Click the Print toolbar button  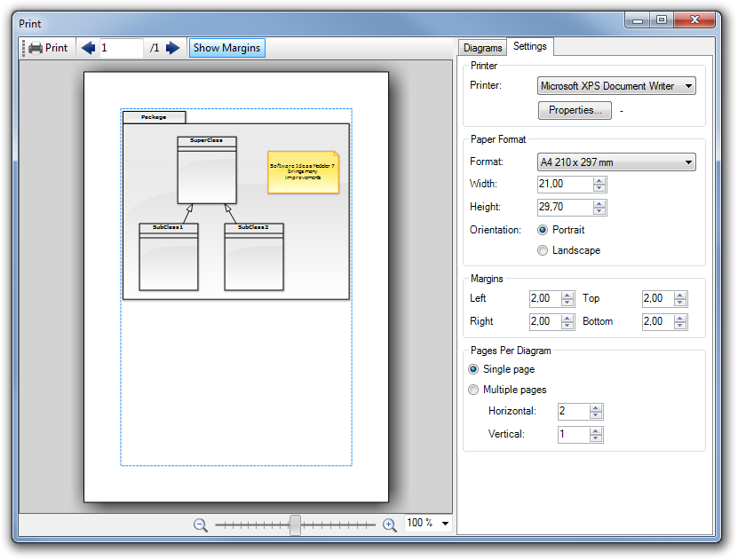[x=49, y=48]
